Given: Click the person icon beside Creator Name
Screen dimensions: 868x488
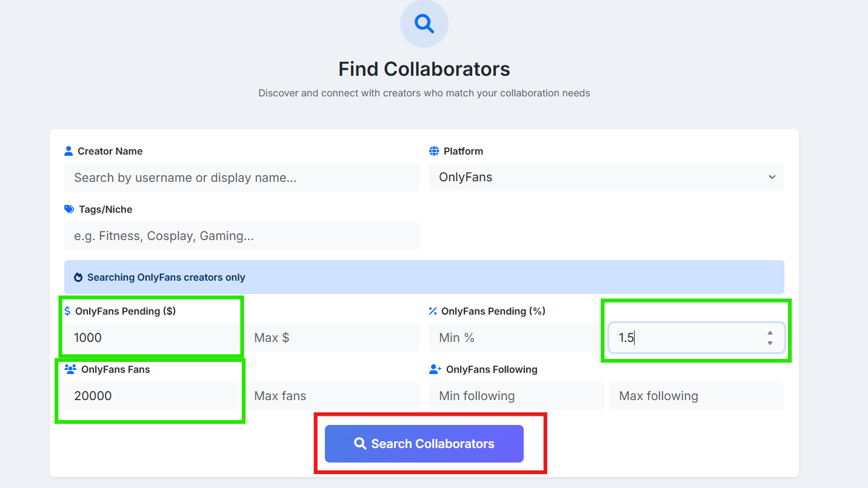Looking at the screenshot, I should [68, 150].
